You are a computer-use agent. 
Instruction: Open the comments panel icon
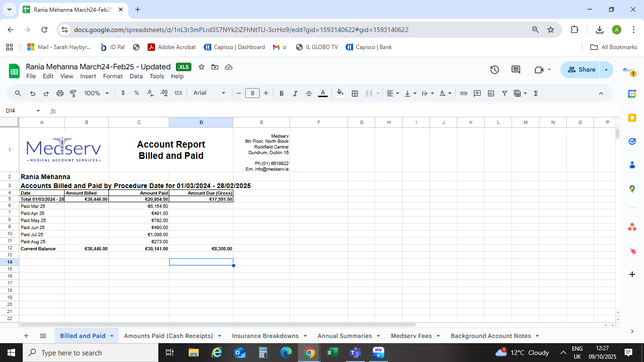coord(516,70)
